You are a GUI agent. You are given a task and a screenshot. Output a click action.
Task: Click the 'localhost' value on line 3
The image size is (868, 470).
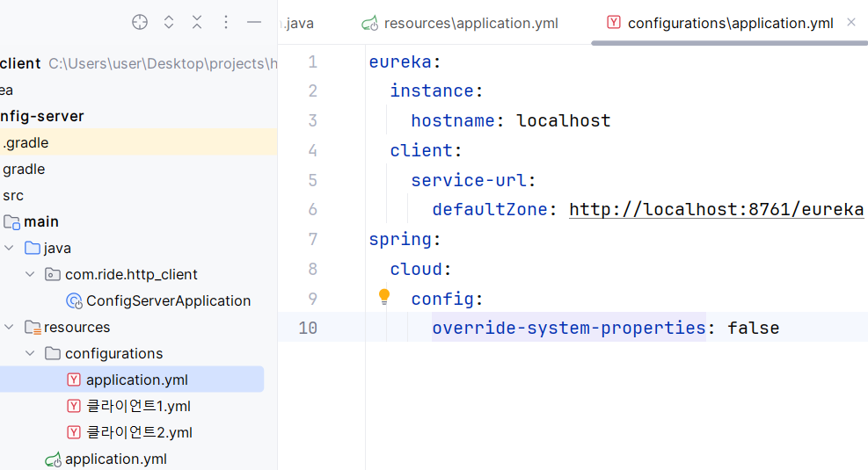click(x=564, y=120)
